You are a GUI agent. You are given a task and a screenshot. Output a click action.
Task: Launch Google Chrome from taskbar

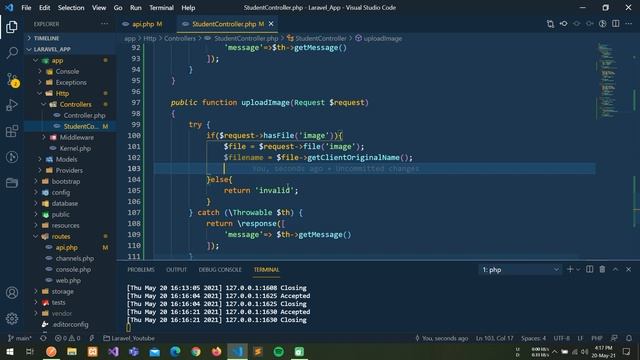click(196, 351)
